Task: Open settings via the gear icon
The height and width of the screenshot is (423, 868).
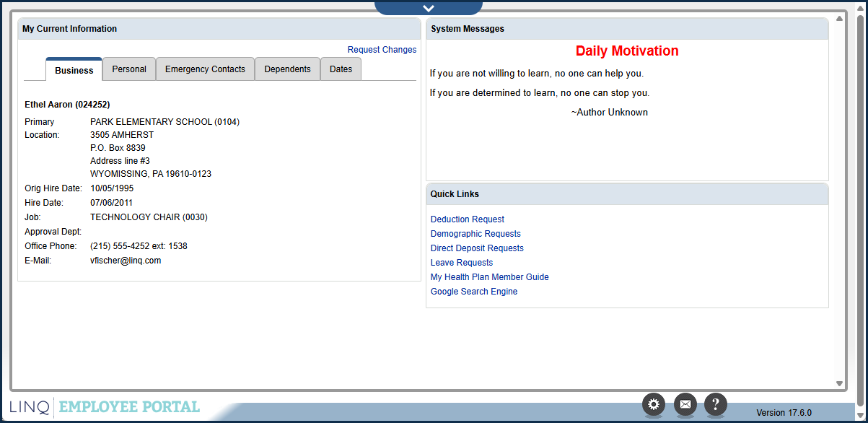Action: (654, 404)
